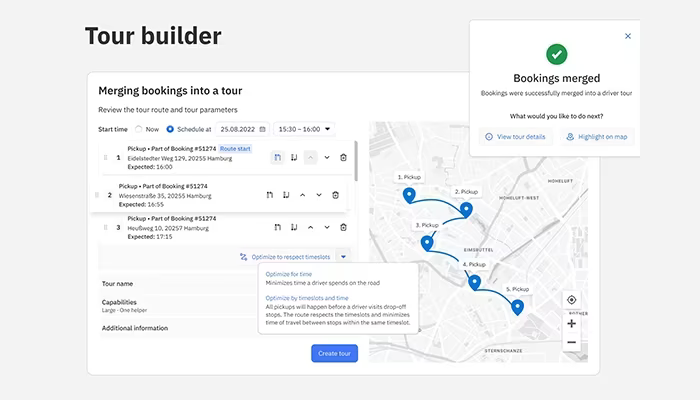Set stop 2 Wiesenstraße as route end

[x=286, y=195]
